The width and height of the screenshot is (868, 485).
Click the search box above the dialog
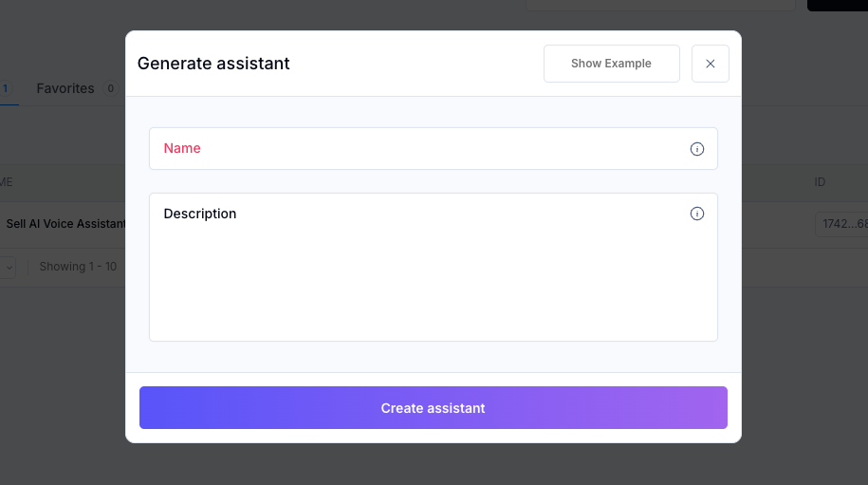click(x=659, y=5)
